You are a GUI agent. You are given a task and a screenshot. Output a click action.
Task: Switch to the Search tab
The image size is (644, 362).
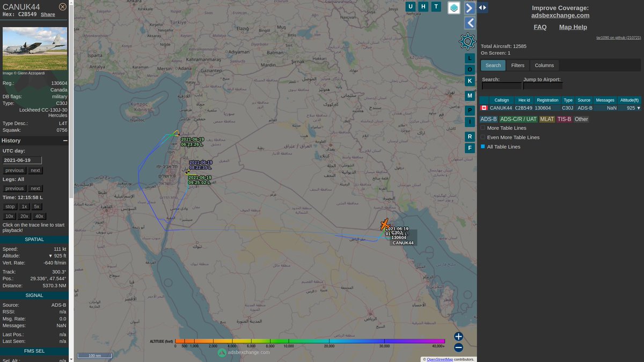click(x=493, y=65)
